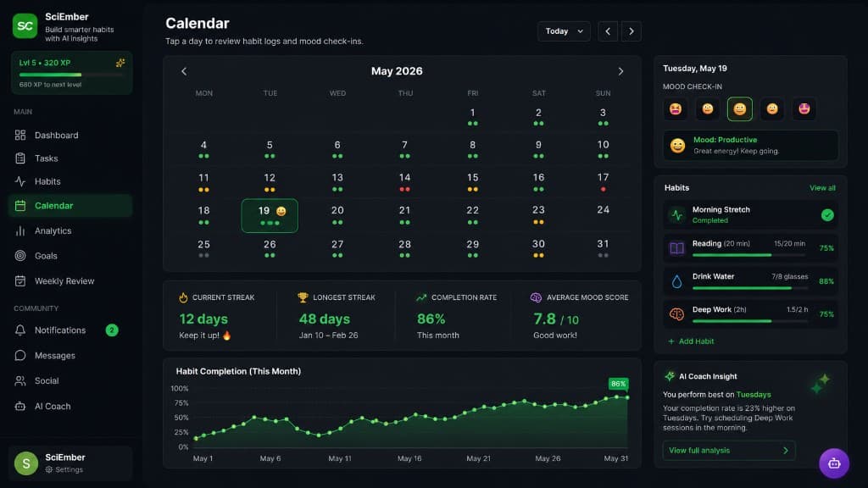The image size is (868, 488).
Task: Select May 12 on the calendar
Action: click(x=270, y=182)
